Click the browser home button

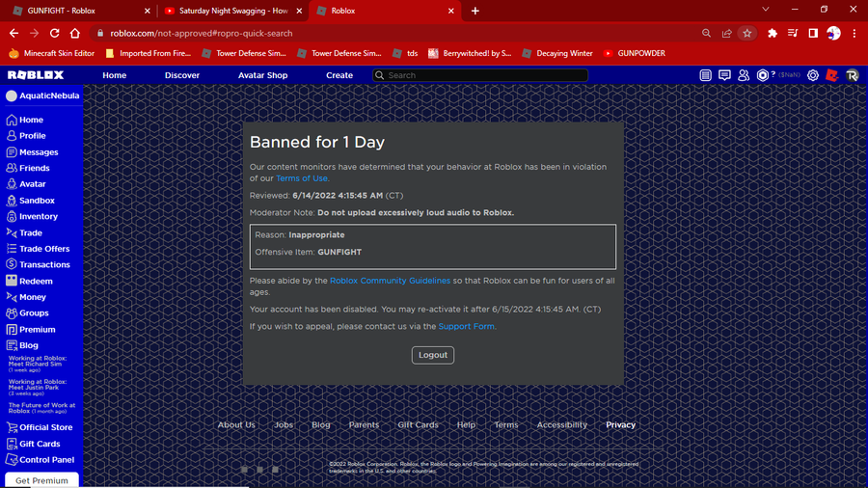click(74, 33)
